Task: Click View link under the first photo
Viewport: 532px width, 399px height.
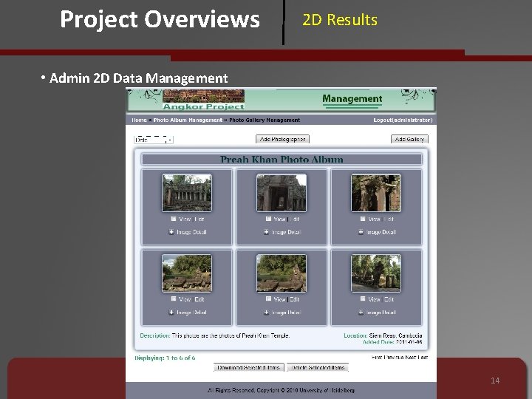Action: 185,219
